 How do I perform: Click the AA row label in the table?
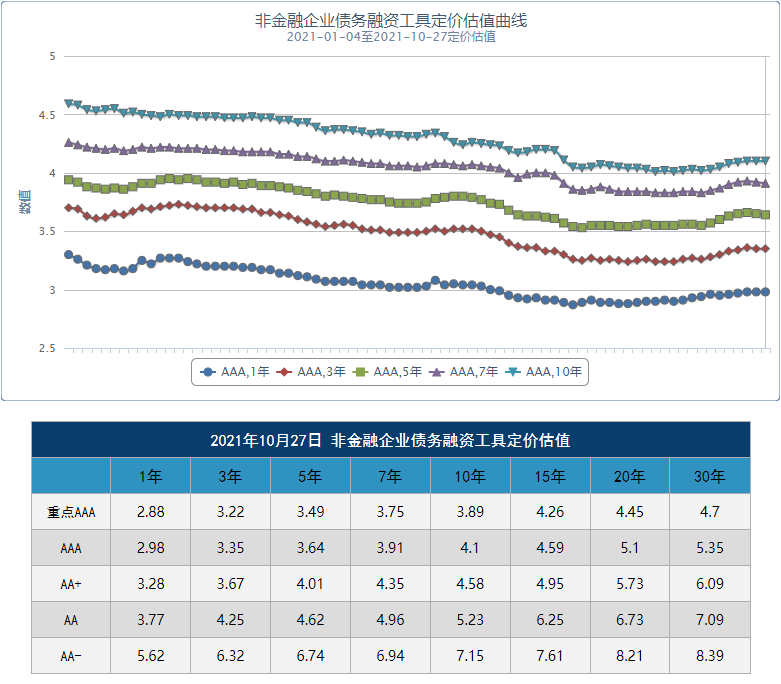pyautogui.click(x=71, y=620)
